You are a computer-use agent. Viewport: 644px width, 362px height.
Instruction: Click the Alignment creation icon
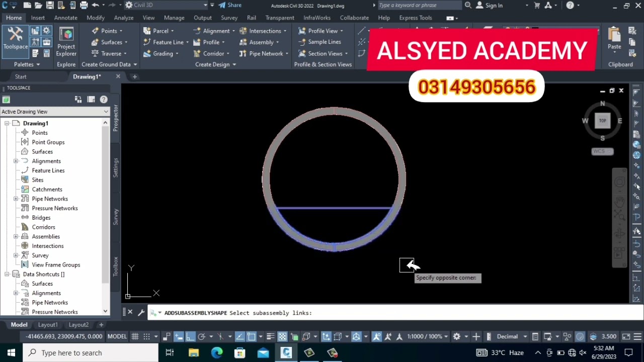pyautogui.click(x=197, y=31)
